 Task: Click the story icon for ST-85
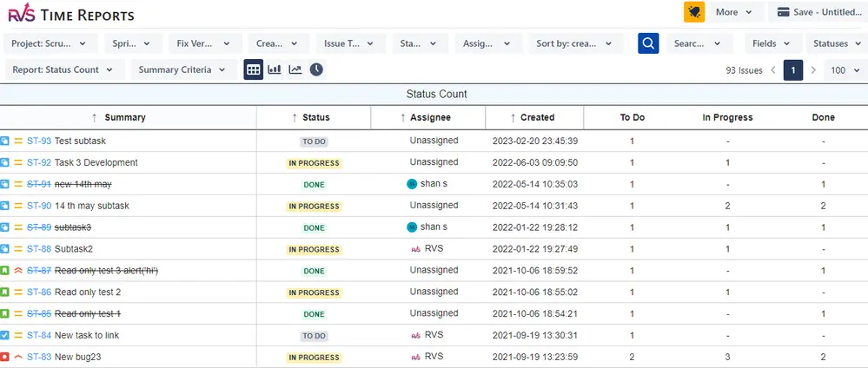pos(5,314)
